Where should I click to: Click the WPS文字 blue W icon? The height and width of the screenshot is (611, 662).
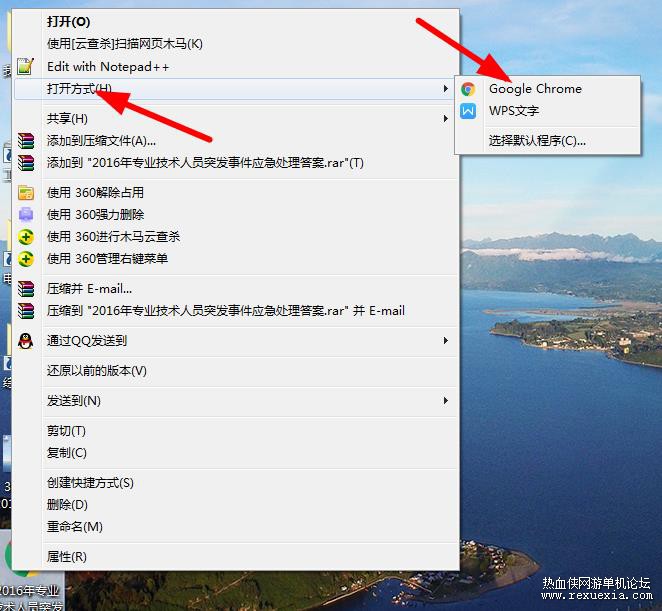468,111
